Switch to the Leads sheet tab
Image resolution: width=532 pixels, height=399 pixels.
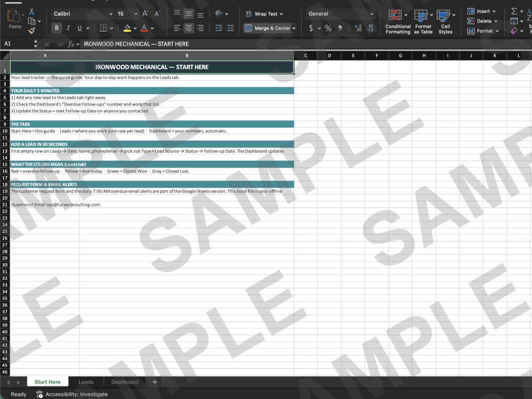coord(86,382)
